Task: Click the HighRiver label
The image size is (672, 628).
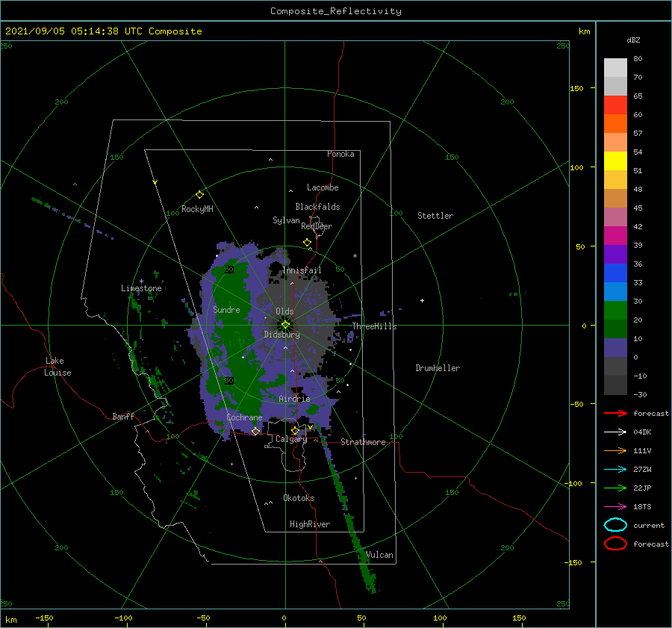Action: pos(310,524)
